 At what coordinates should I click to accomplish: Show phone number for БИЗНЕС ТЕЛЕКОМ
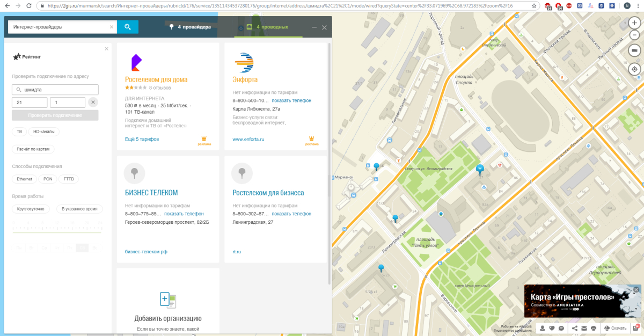coord(184,214)
